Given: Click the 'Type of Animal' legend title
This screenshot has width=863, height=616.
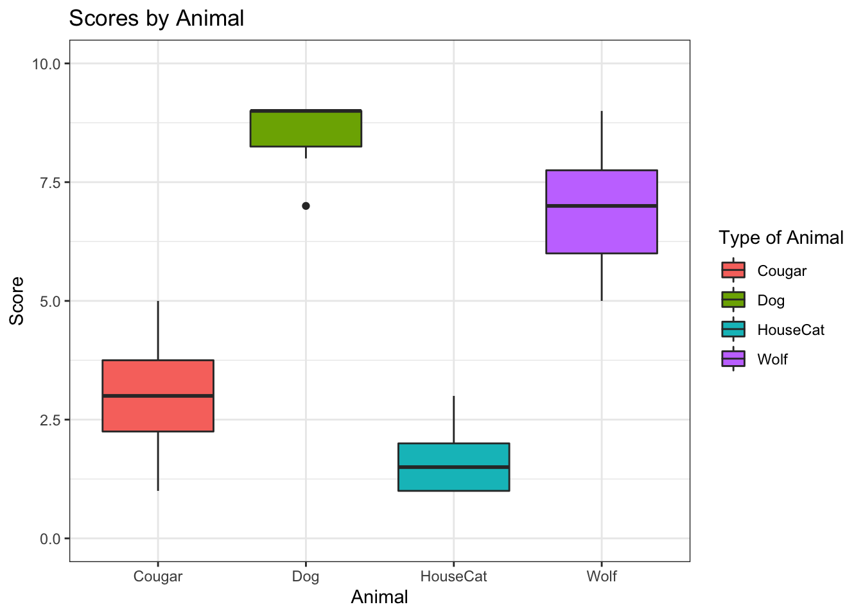Looking at the screenshot, I should pos(781,237).
